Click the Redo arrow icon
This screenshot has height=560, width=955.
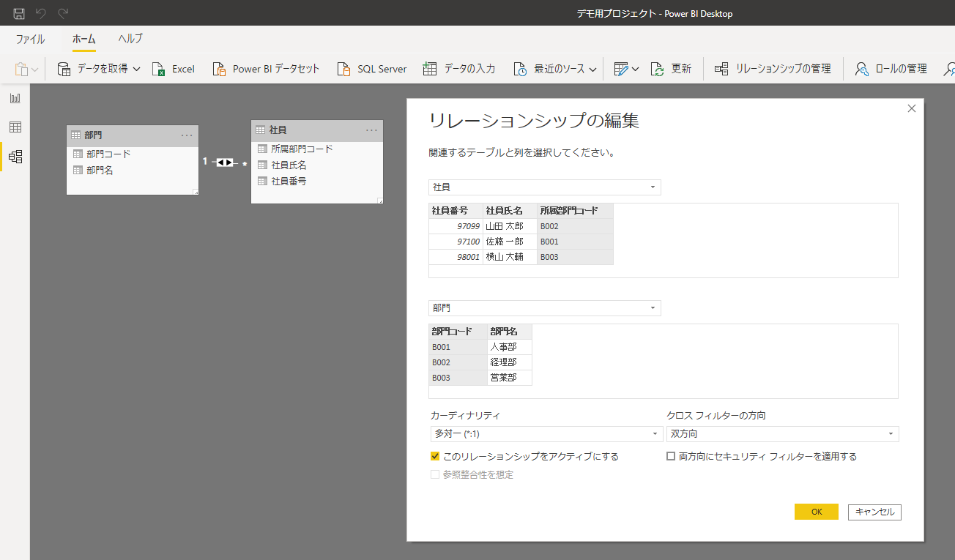(x=63, y=13)
